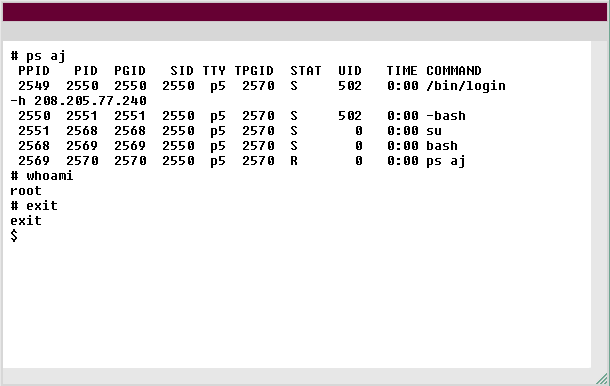
Task: Select the COMMAND column header
Action: click(454, 71)
